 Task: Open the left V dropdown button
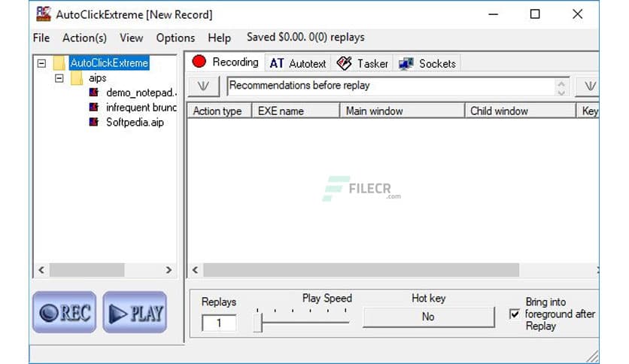coord(203,86)
